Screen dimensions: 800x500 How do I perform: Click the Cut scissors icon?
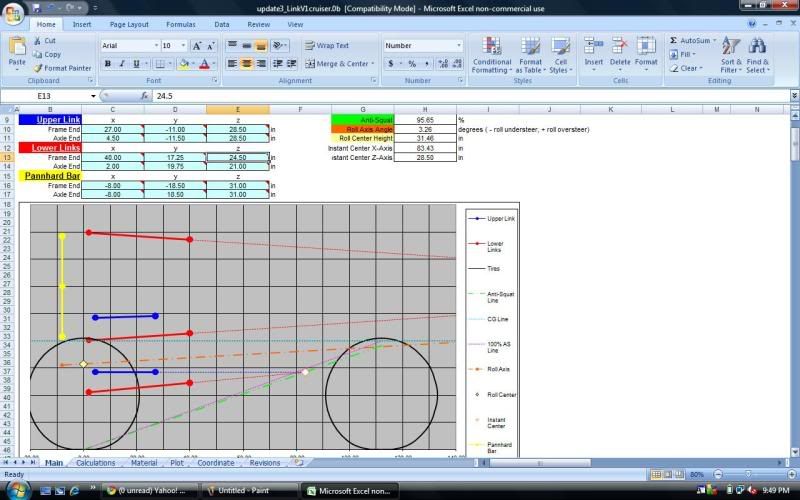37,41
